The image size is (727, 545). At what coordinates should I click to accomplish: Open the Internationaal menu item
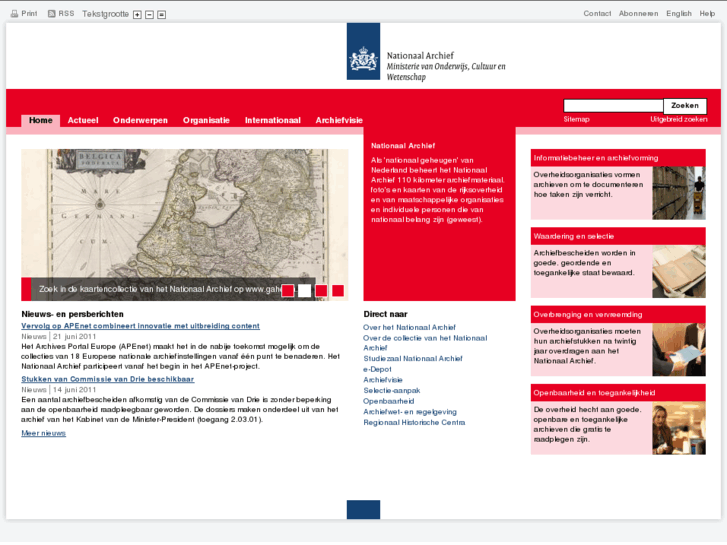(273, 121)
